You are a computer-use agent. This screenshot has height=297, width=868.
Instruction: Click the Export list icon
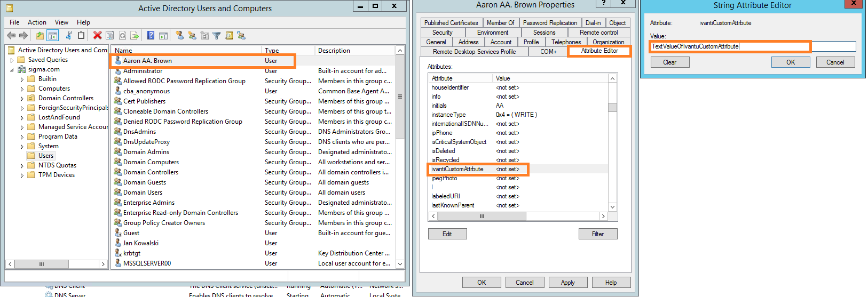pos(135,36)
